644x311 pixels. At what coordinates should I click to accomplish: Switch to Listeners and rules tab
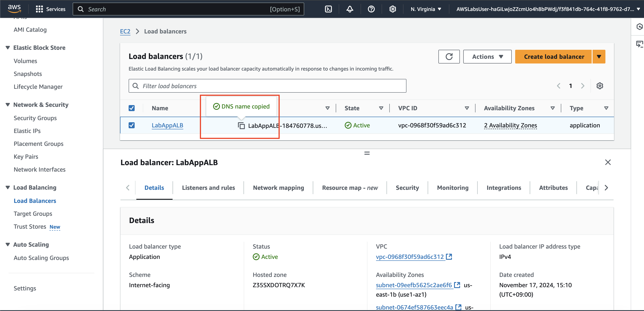208,188
